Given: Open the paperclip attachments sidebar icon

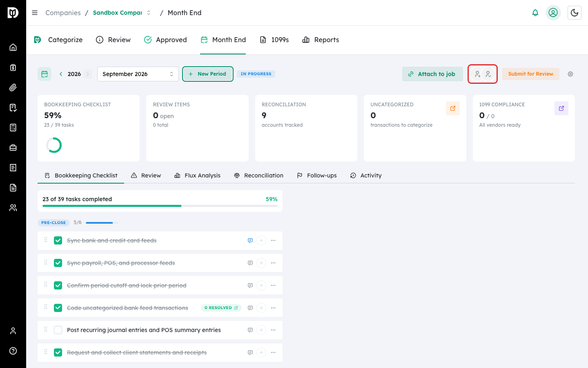Looking at the screenshot, I should 13,87.
